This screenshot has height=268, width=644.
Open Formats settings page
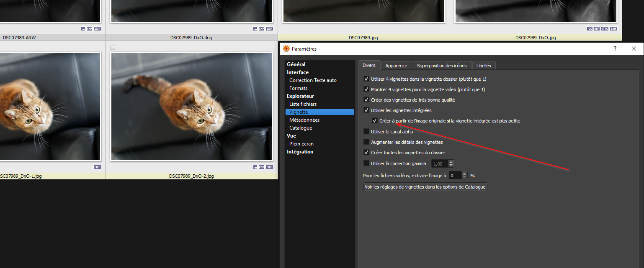[298, 88]
